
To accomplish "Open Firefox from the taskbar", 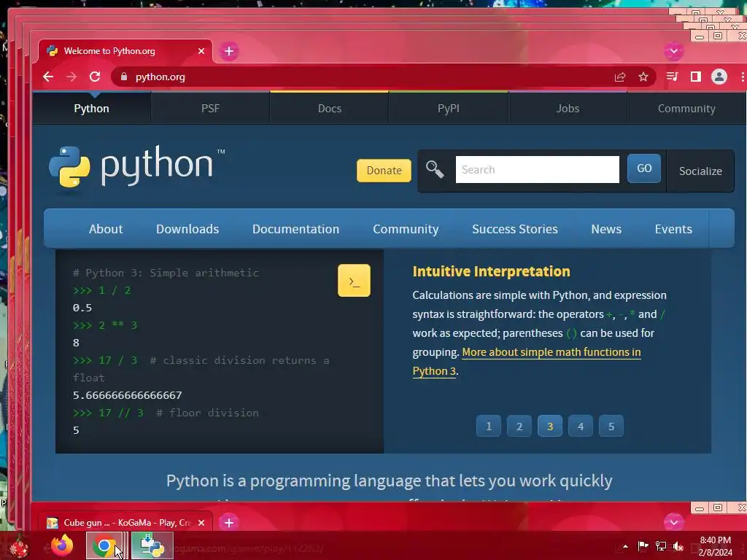I will pos(62,545).
